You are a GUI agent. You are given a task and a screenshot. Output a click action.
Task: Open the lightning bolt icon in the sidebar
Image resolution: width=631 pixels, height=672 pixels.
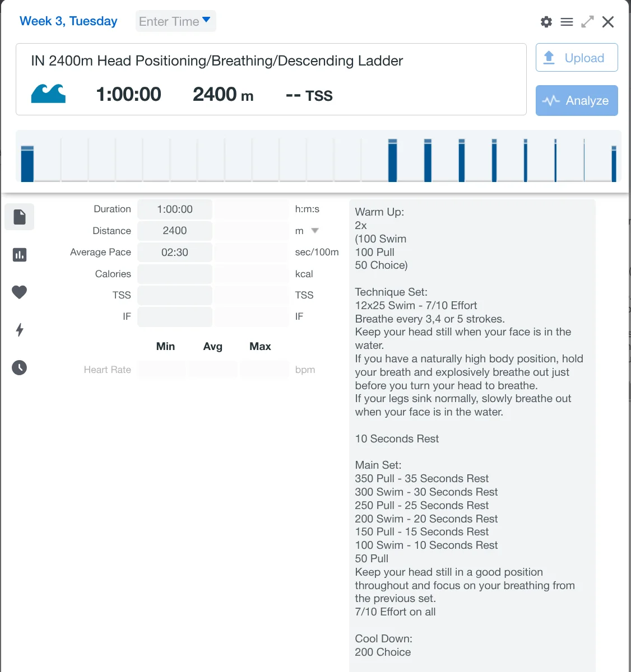point(20,330)
